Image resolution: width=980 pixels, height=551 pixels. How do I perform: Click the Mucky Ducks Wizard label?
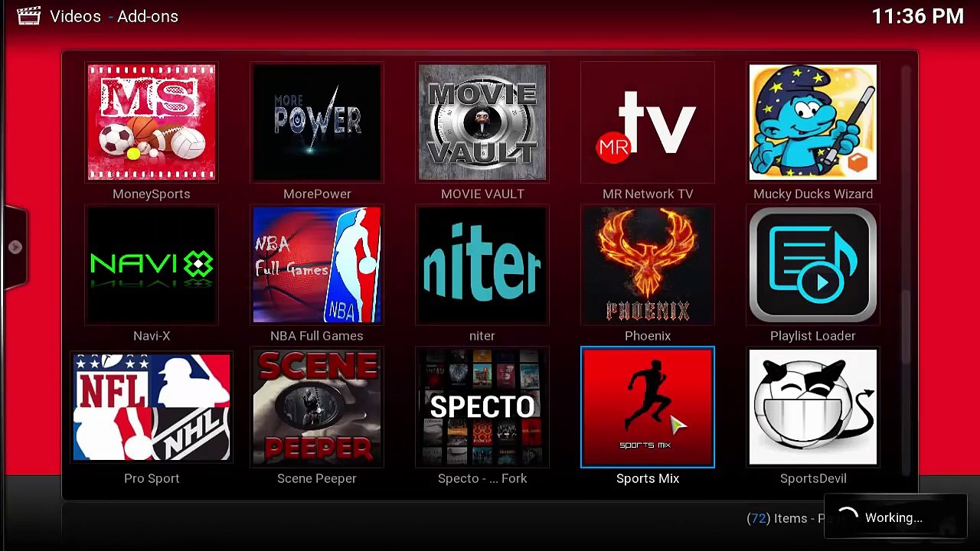[x=813, y=194]
